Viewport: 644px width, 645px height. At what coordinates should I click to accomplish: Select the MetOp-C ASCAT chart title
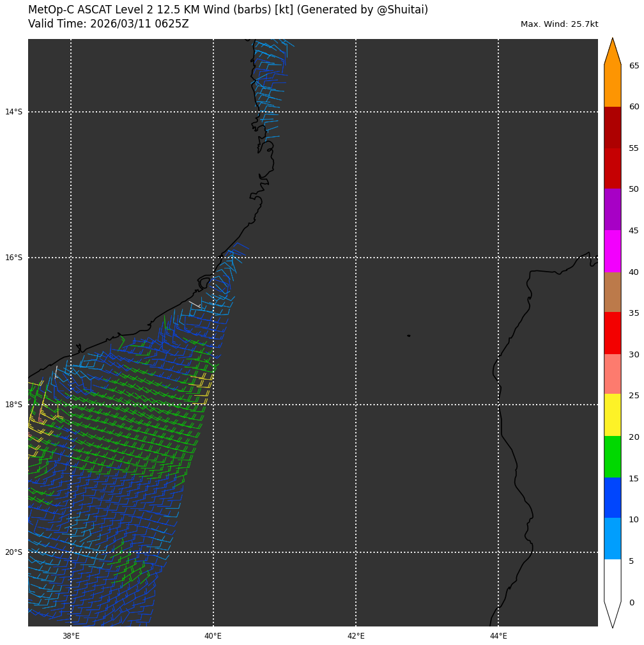(x=228, y=10)
